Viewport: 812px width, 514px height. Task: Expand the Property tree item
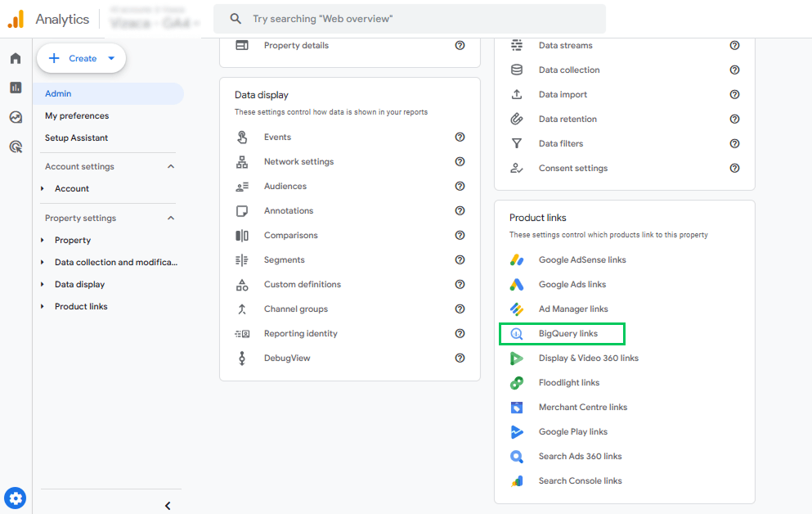[x=43, y=240]
